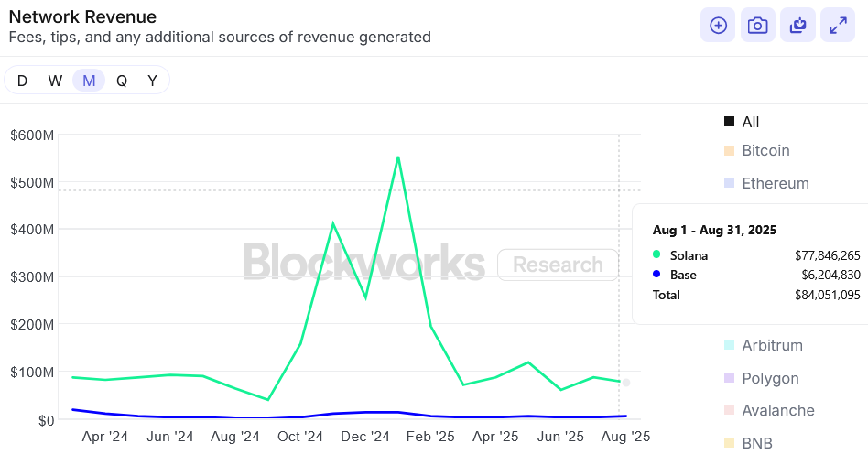Show the Arbitrum series
The height and width of the screenshot is (454, 868).
pyautogui.click(x=764, y=345)
